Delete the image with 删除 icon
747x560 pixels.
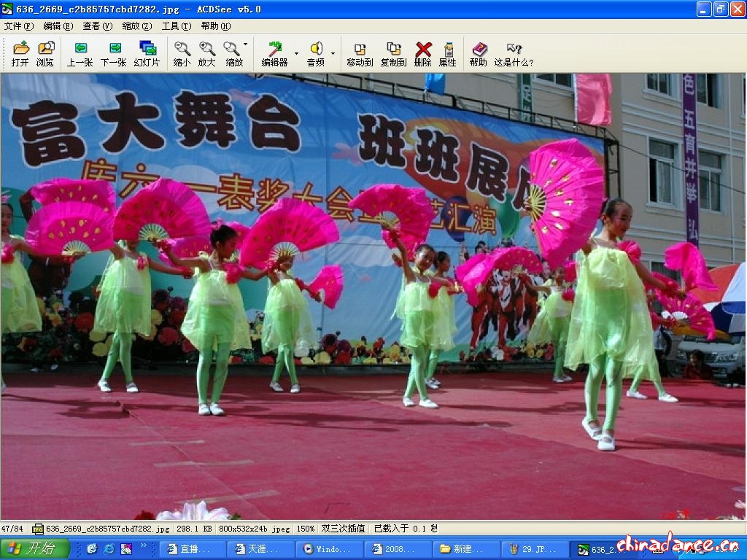pos(422,53)
